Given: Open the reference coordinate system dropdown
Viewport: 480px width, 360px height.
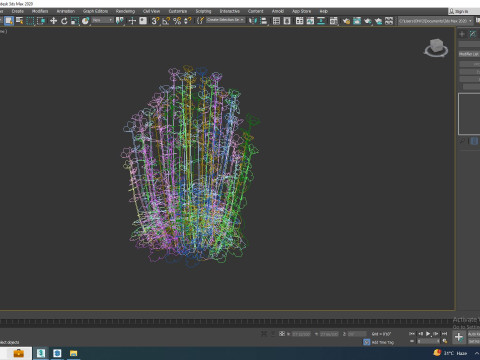Looking at the screenshot, I should coord(102,20).
